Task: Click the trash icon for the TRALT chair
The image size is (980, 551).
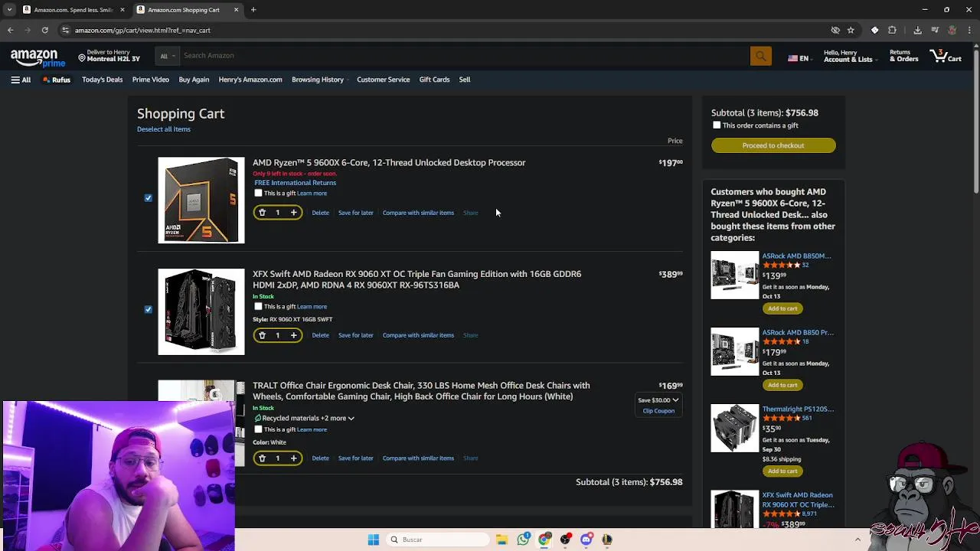Action: 262,458
